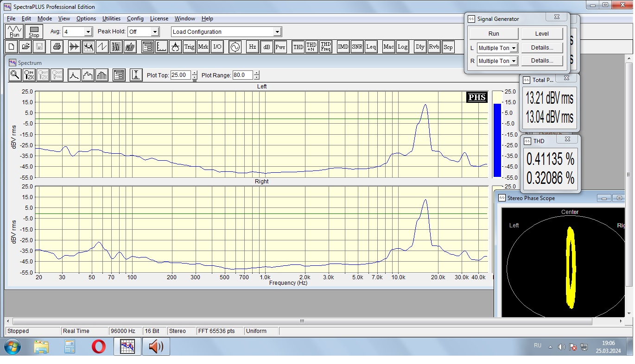
Task: Select the bar graph spectrum display icon
Action: (x=102, y=75)
